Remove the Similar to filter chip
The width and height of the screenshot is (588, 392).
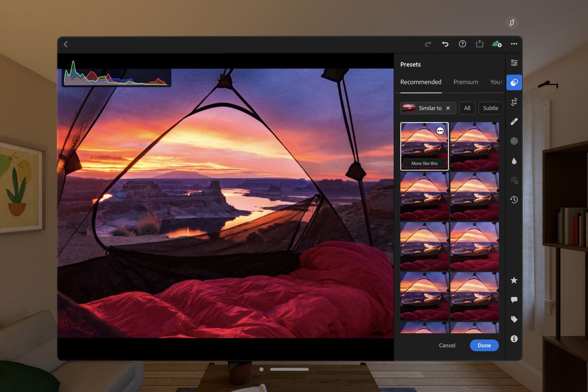tap(448, 108)
